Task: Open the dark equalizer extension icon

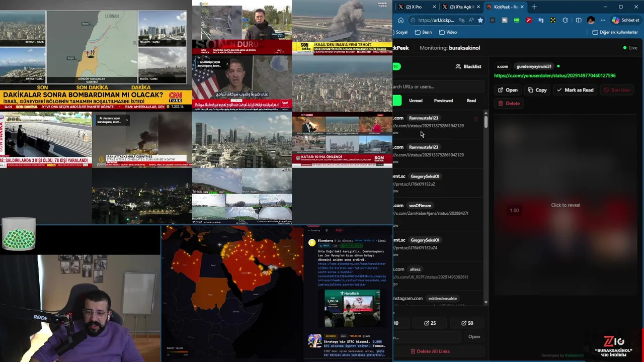Action: point(493,20)
